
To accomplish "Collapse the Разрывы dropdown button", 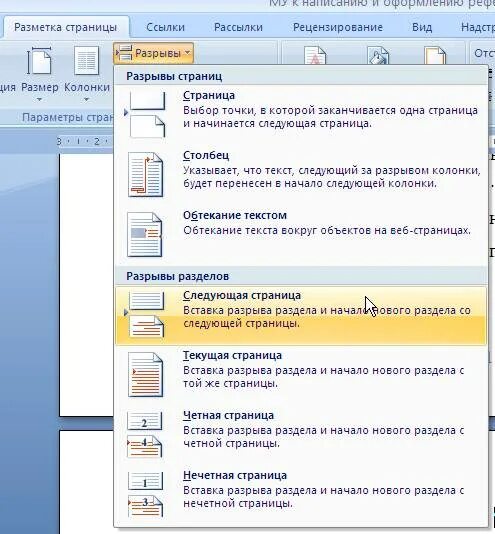I will (154, 53).
